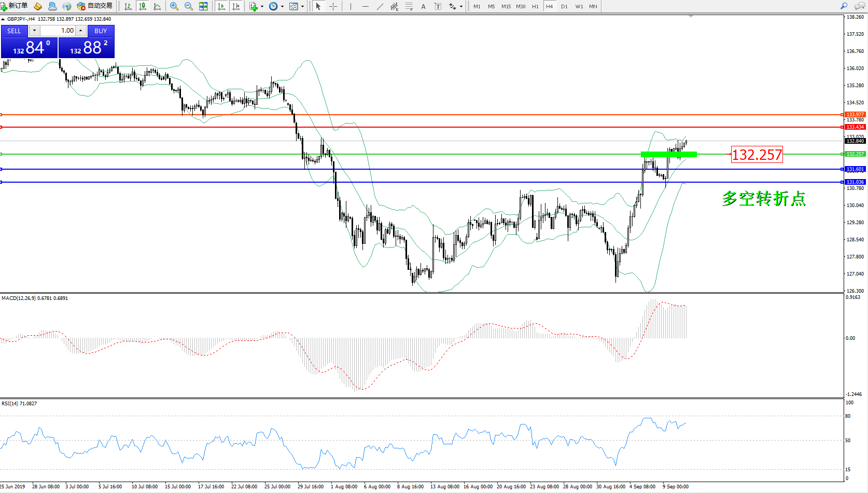Click the lot volume field showing 1.00

point(58,31)
